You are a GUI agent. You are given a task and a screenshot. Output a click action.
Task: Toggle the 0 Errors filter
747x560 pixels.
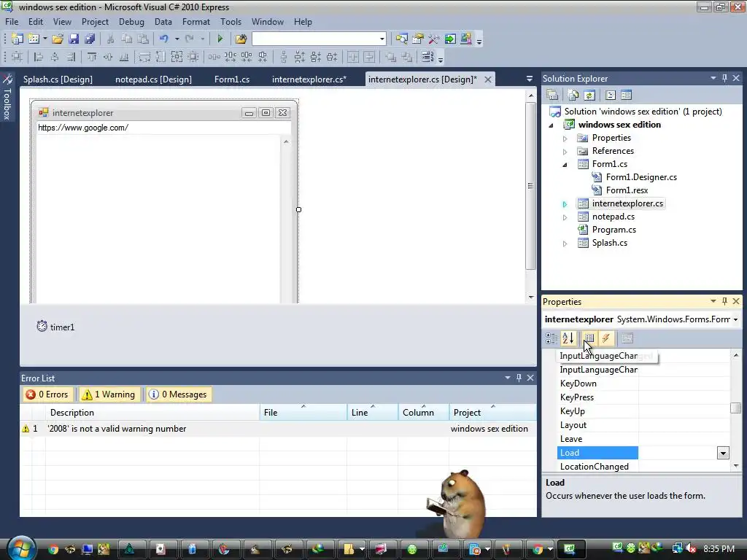(x=47, y=394)
